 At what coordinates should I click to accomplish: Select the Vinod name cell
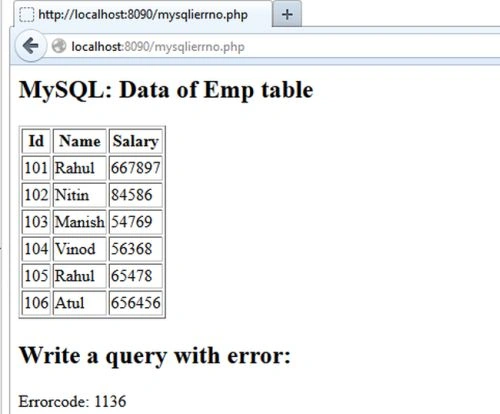coord(80,249)
